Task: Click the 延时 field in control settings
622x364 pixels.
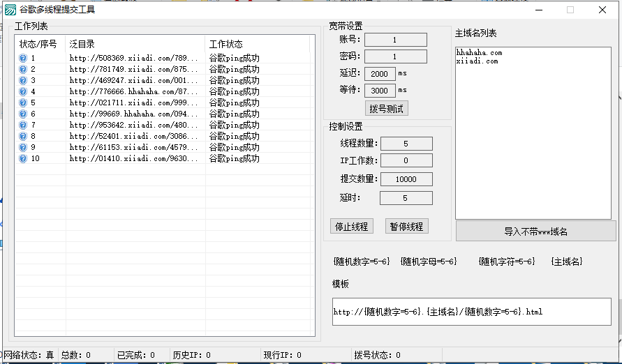Action: pos(406,198)
